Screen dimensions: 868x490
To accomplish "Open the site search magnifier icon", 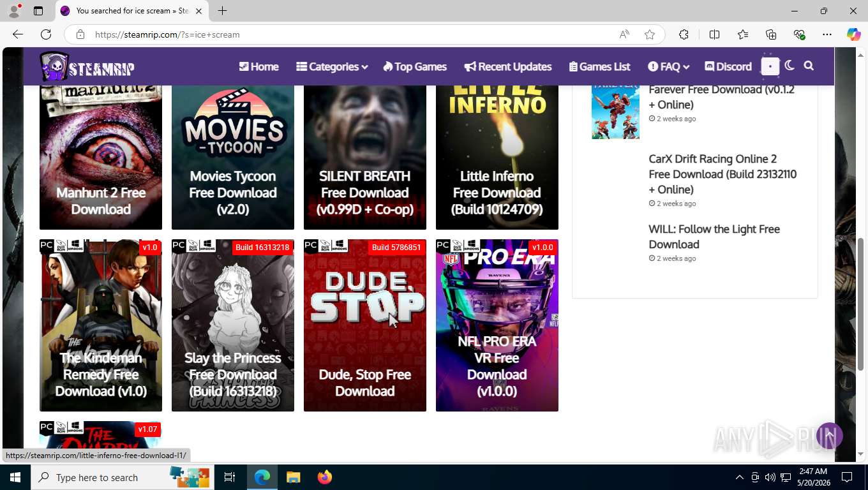I will tap(809, 66).
